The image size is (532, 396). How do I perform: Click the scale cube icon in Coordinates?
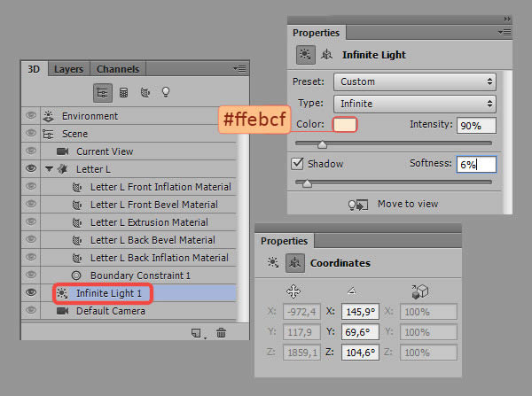pyautogui.click(x=420, y=291)
